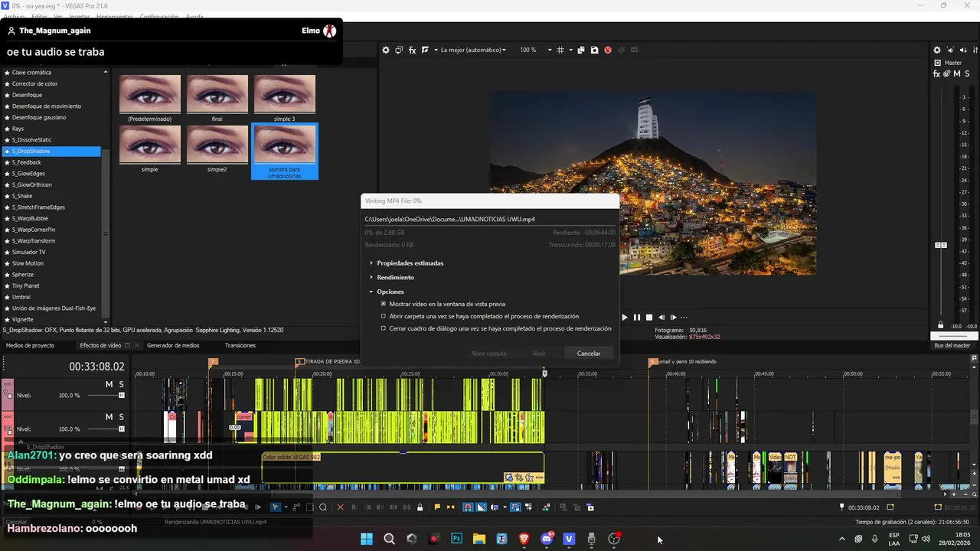980x551 pixels.
Task: Insert region icon in timeline toolbar
Action: coord(450,507)
